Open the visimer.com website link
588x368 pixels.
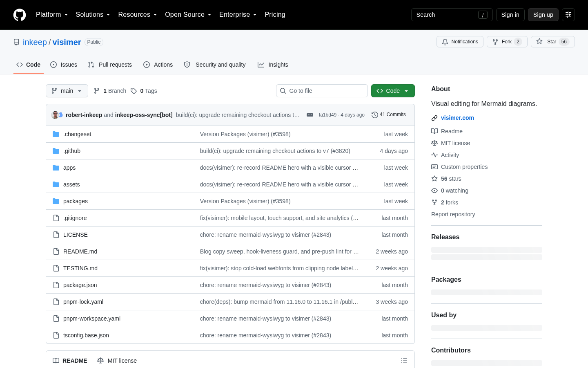pyautogui.click(x=457, y=118)
